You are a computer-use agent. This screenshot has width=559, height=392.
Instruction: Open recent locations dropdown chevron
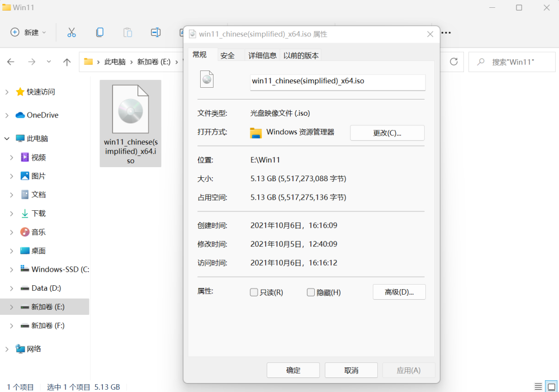pyautogui.click(x=49, y=62)
